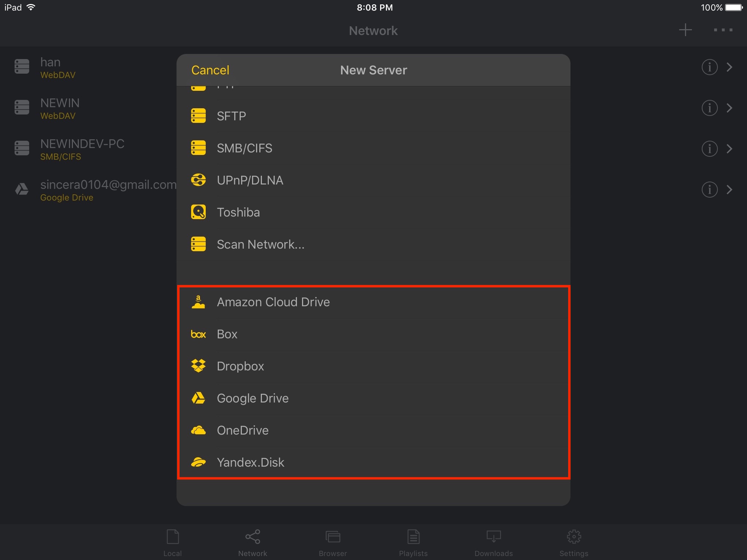Tap the Scan Network icon
Screen dimensions: 747x560
pos(198,244)
